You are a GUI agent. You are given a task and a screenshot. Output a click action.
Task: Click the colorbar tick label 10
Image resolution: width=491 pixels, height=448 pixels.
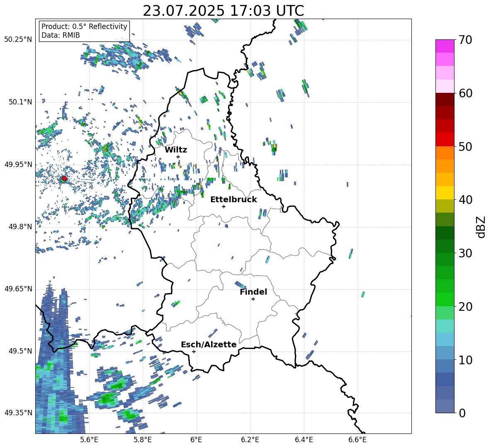(x=466, y=360)
